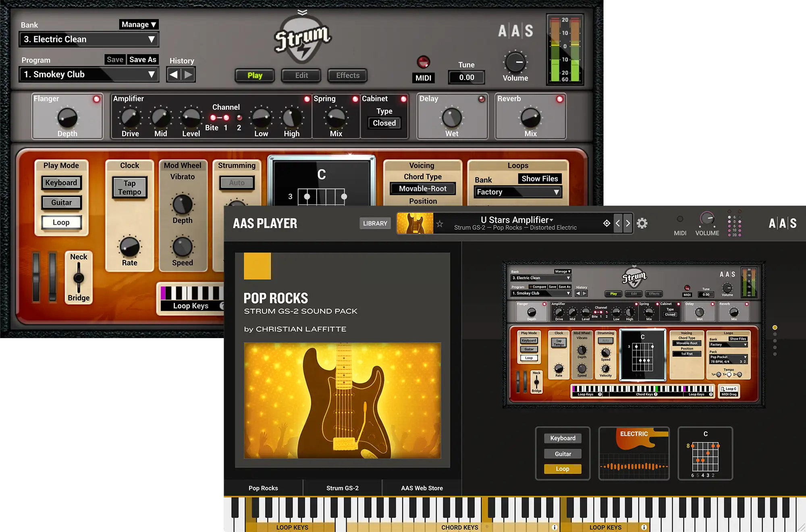Image resolution: width=806 pixels, height=532 pixels.
Task: Switch to the Play tab
Action: pyautogui.click(x=255, y=75)
